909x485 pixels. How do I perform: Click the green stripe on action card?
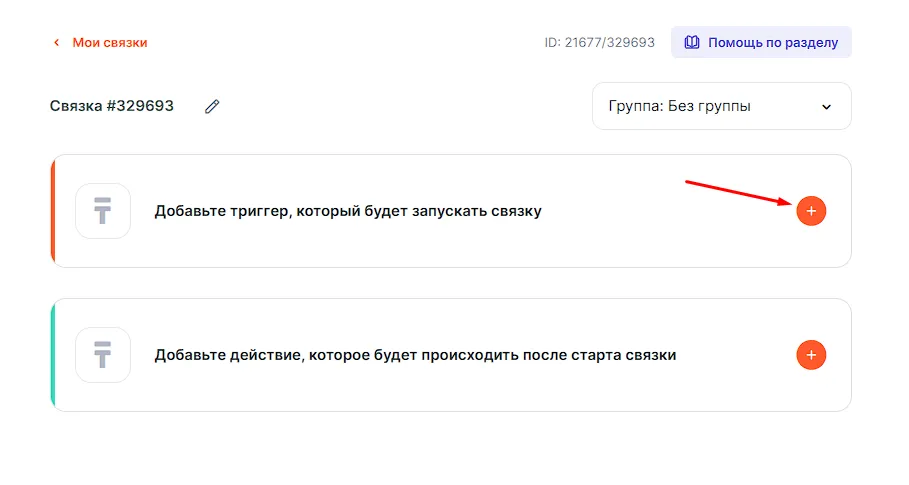click(x=53, y=355)
